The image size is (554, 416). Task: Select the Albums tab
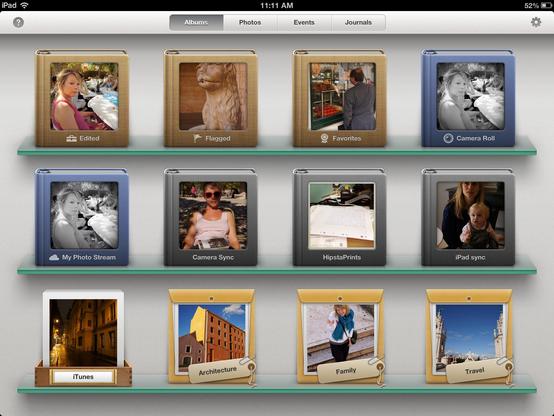pyautogui.click(x=196, y=22)
